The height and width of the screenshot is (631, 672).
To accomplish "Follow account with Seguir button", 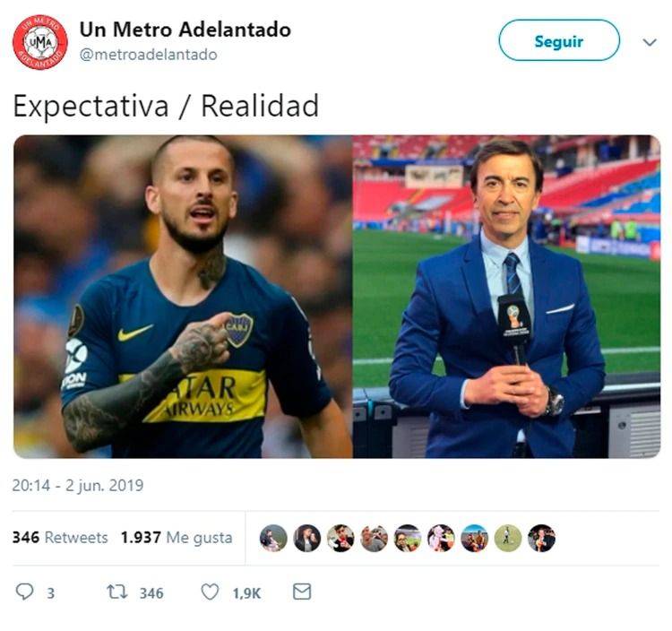I will pyautogui.click(x=559, y=40).
